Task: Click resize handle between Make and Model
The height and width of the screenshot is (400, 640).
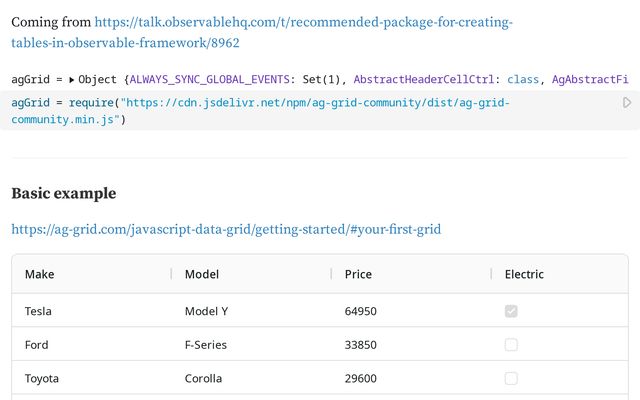Action: point(171,274)
